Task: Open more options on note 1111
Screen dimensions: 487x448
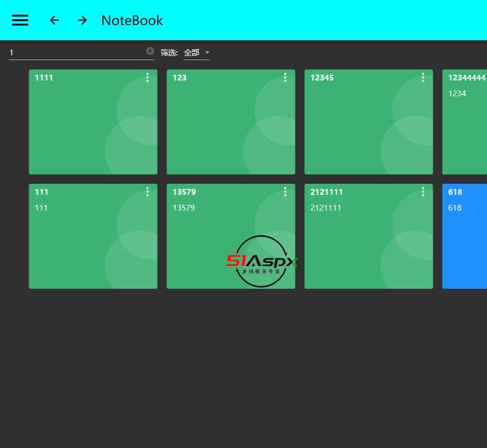Action: [x=148, y=78]
